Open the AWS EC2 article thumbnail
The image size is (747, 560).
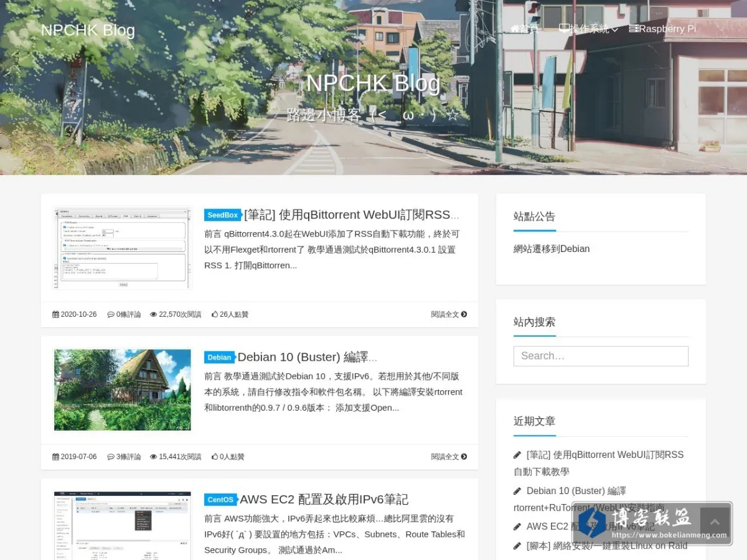[123, 526]
